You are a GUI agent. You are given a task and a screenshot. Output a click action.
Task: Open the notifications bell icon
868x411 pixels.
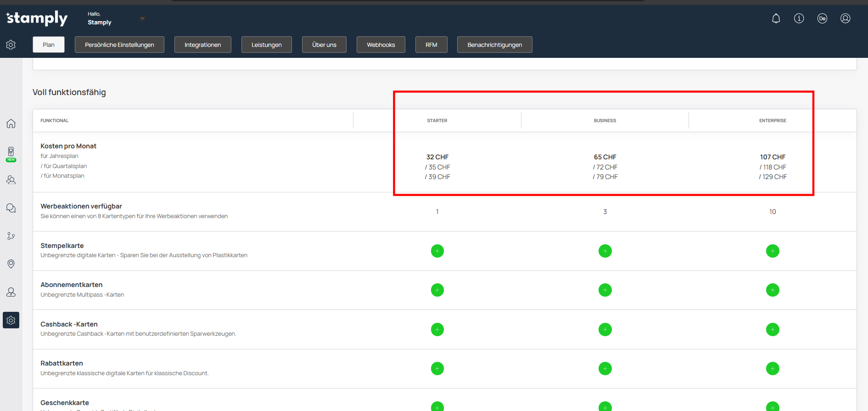tap(776, 18)
